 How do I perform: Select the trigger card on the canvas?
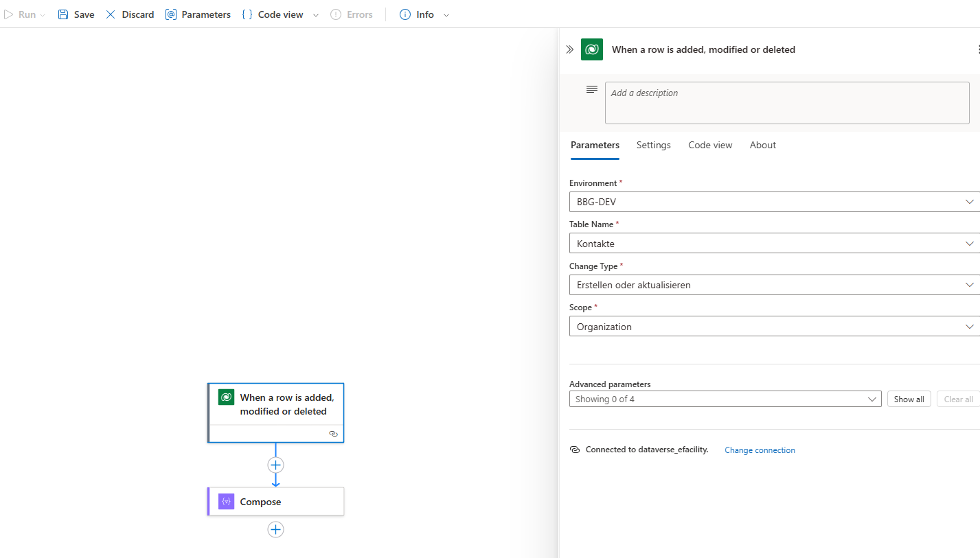275,412
